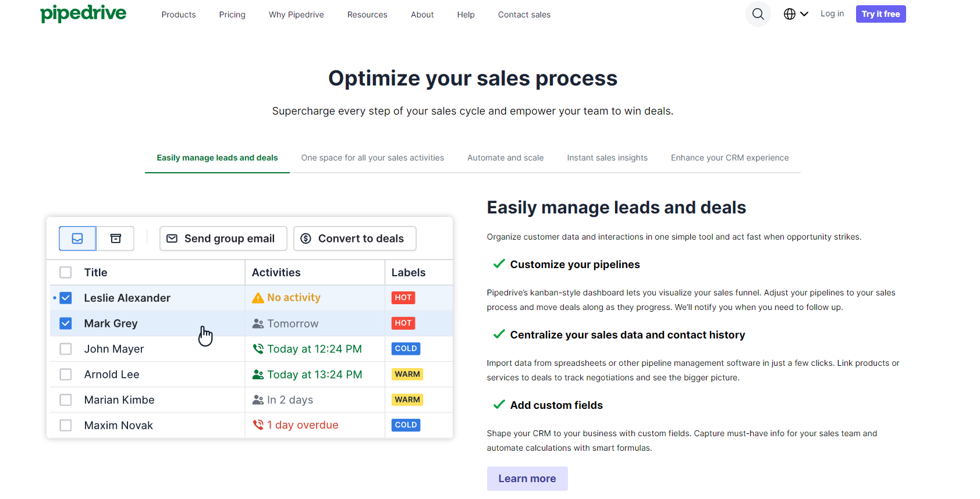The height and width of the screenshot is (499, 980).
Task: Click the Send group email button
Action: click(x=223, y=238)
